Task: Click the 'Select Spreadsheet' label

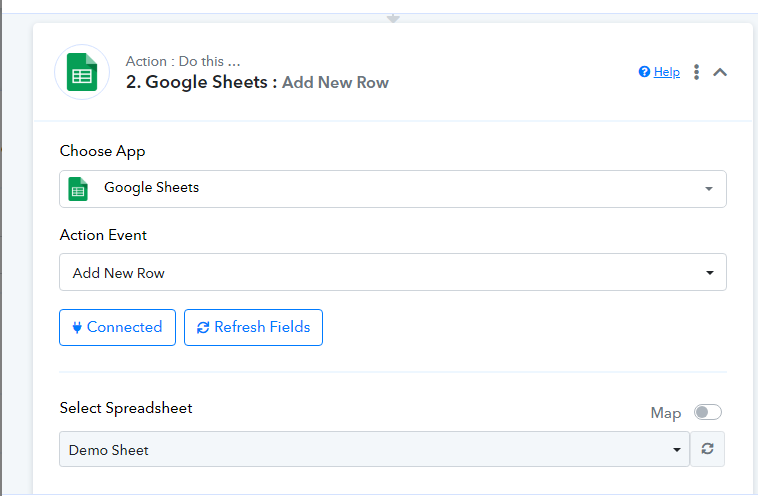Action: pyautogui.click(x=126, y=408)
